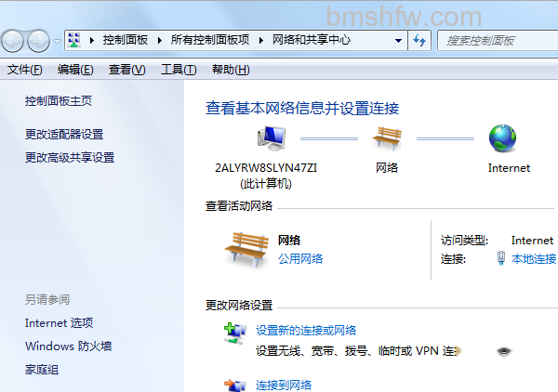Select the 网络和共享中心 breadcrumb
The height and width of the screenshot is (392, 558).
tap(312, 40)
